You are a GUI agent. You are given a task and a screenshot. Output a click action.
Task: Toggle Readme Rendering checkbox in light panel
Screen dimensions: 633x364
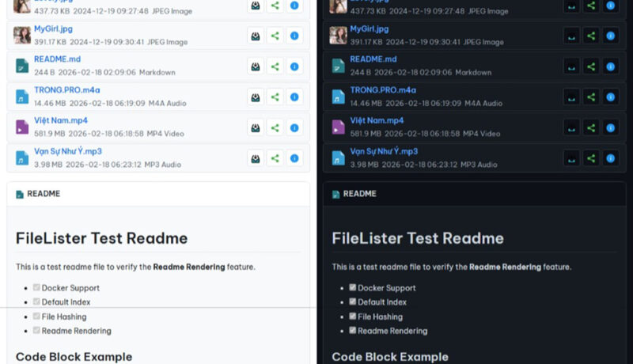pyautogui.click(x=36, y=330)
